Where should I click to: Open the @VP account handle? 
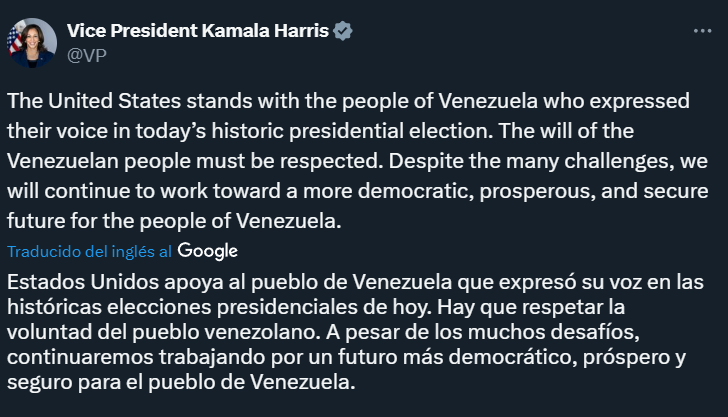pyautogui.click(x=87, y=55)
